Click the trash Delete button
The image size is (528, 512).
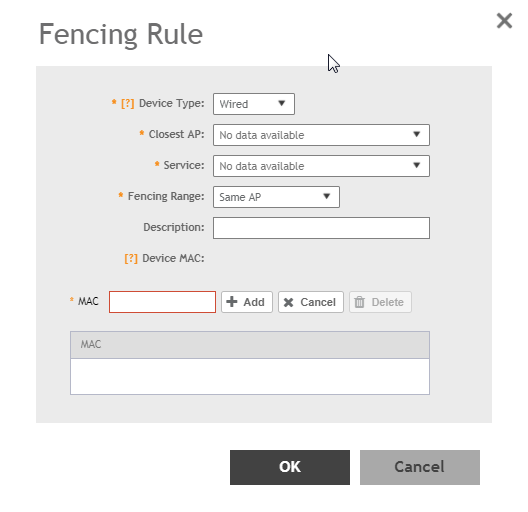click(x=380, y=302)
